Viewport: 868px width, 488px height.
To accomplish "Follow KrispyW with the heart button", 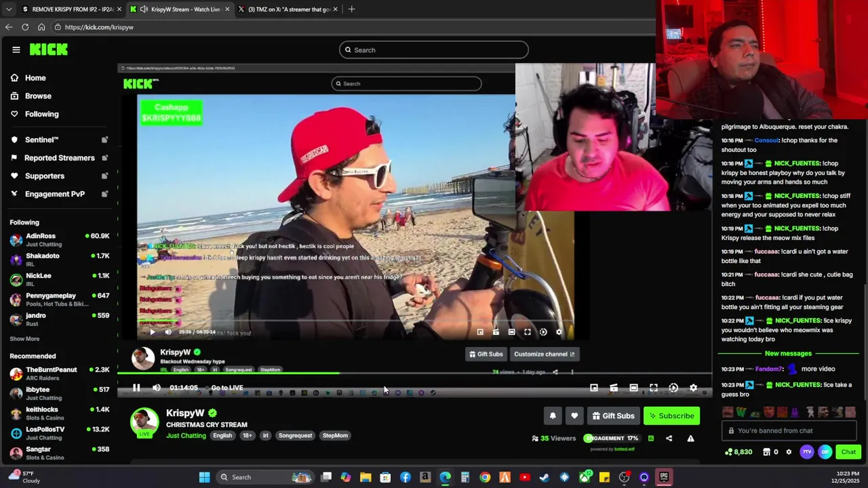I will point(574,415).
